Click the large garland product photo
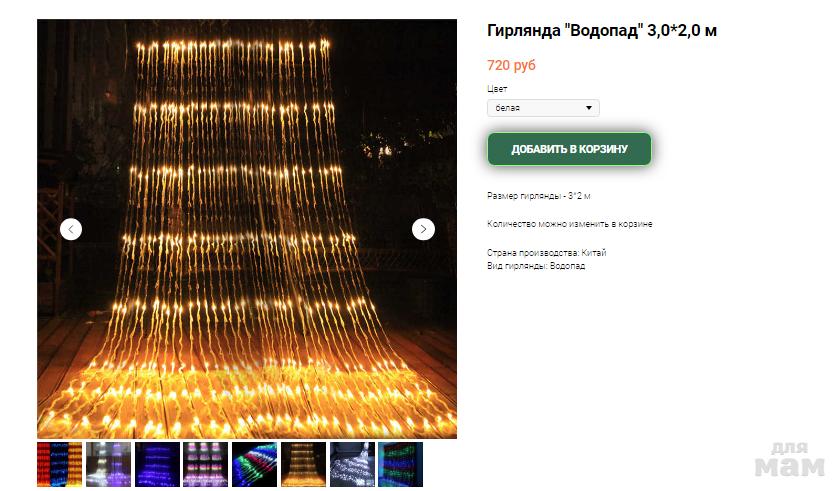840x491 pixels. (247, 229)
